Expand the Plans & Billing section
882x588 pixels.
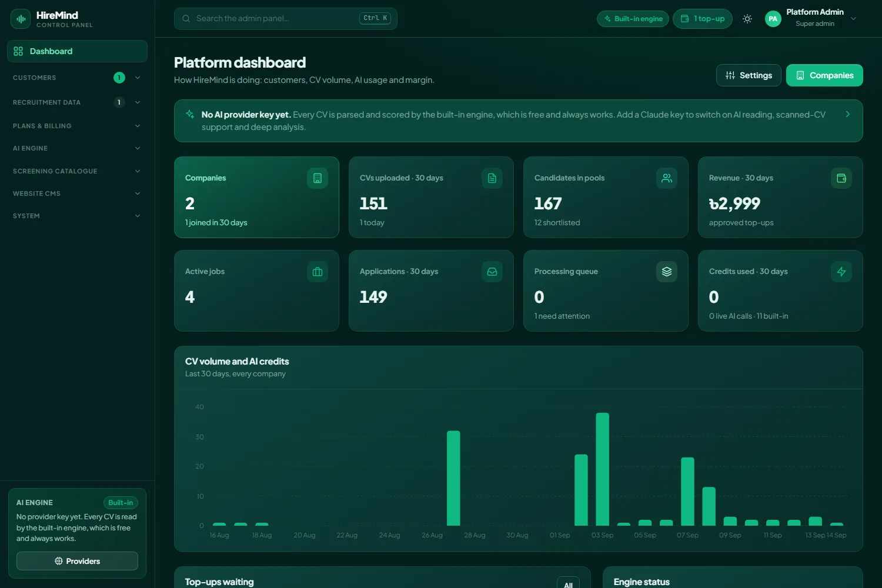point(77,126)
